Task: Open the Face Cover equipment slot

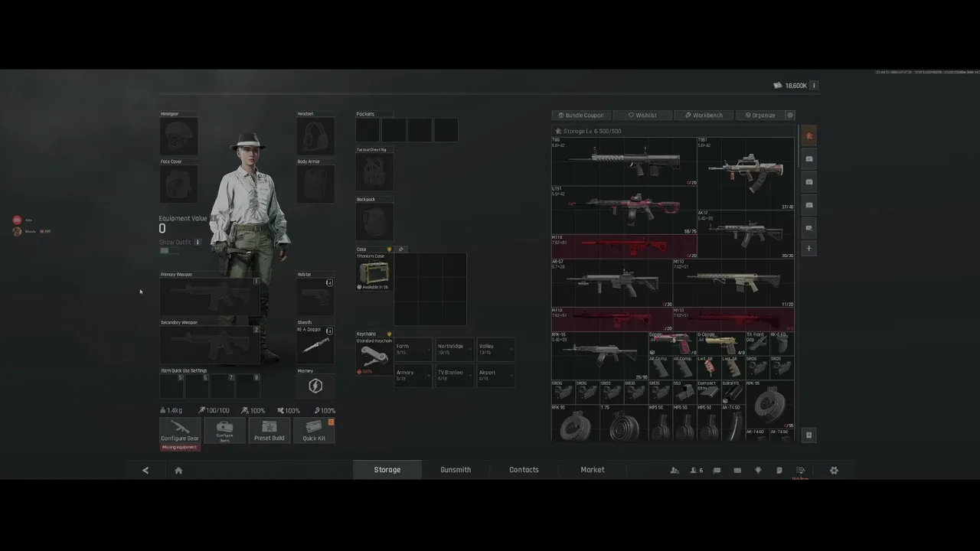Action: pyautogui.click(x=178, y=184)
